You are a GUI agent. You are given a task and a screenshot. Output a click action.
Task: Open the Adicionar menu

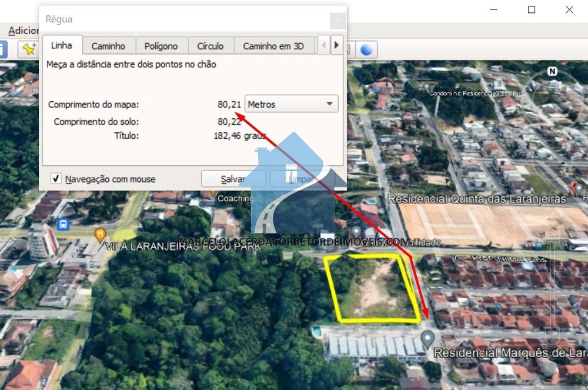tap(22, 30)
